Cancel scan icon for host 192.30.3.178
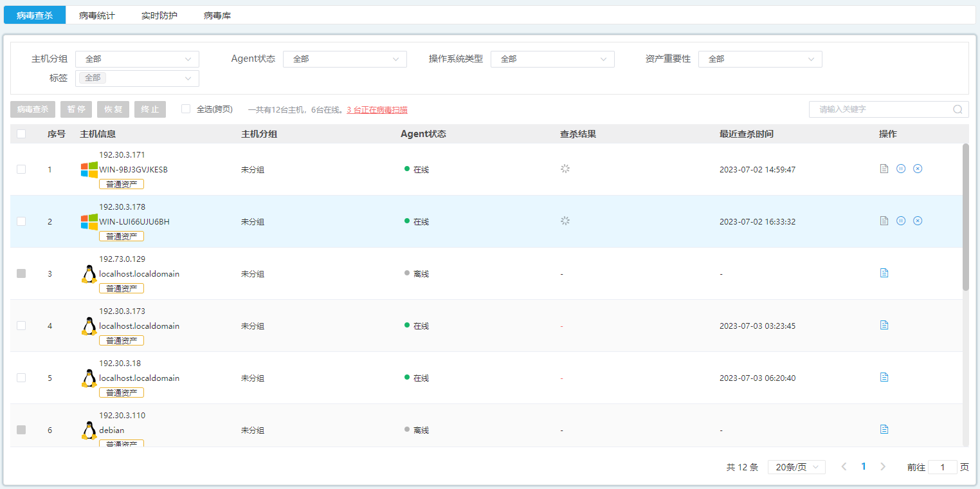This screenshot has width=980, height=489. click(918, 221)
